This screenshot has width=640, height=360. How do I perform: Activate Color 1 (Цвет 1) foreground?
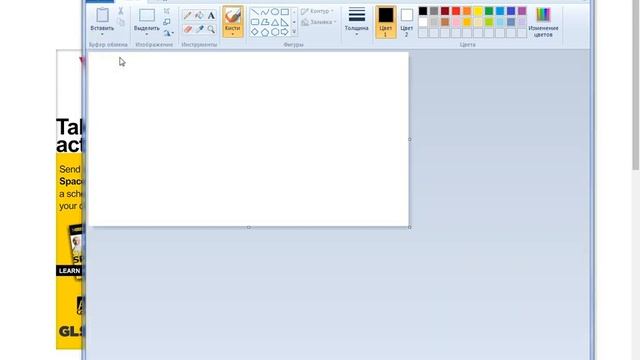click(385, 22)
